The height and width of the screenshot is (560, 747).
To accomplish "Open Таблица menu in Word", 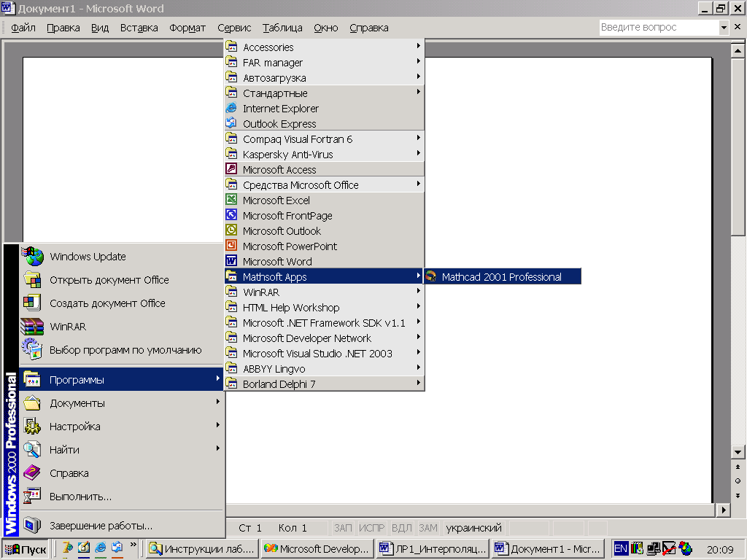I will [x=282, y=28].
